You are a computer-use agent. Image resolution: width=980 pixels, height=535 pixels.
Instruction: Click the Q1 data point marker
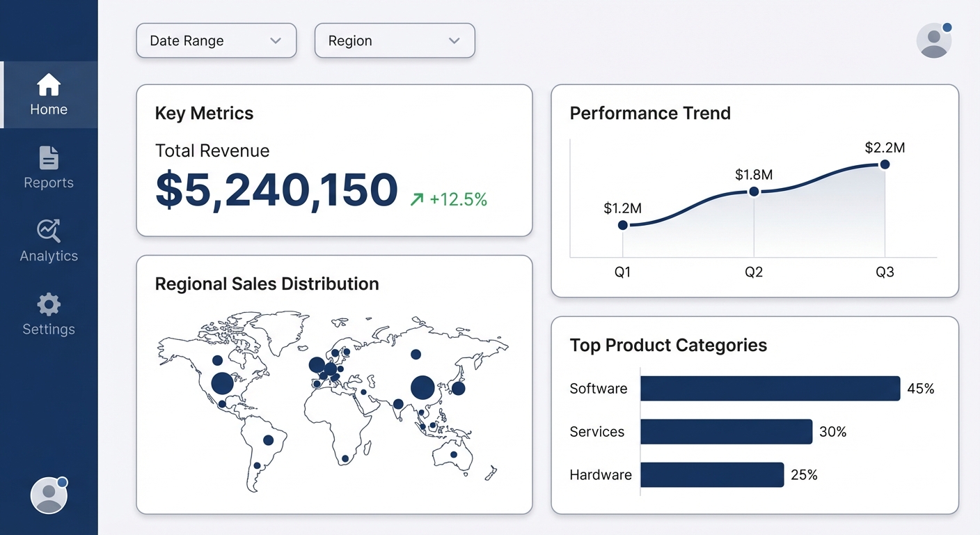pos(623,224)
